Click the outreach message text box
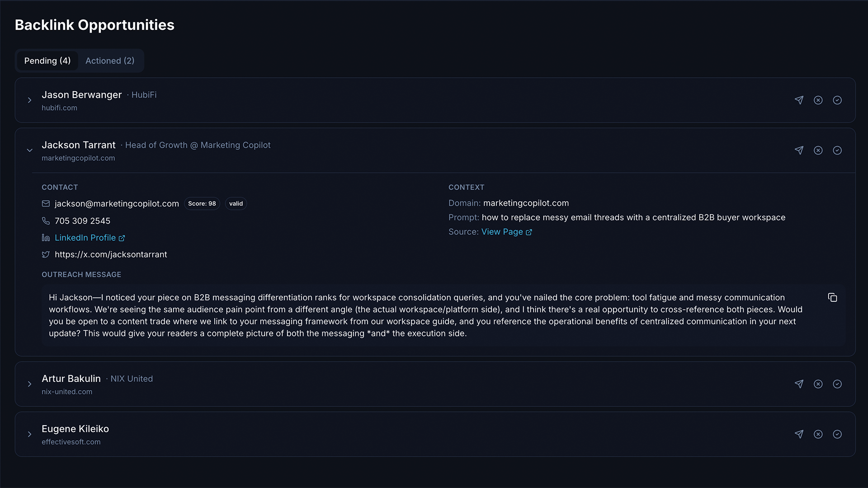The height and width of the screenshot is (488, 868). pyautogui.click(x=443, y=315)
